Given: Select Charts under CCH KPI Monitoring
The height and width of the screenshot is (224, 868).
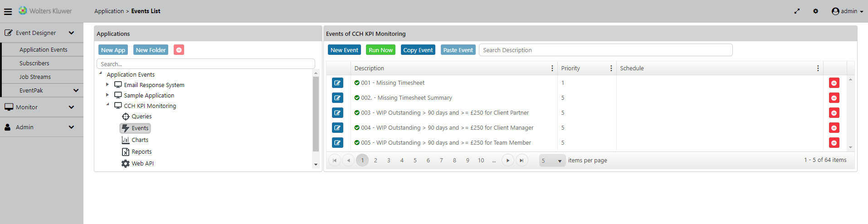Looking at the screenshot, I should (135, 140).
